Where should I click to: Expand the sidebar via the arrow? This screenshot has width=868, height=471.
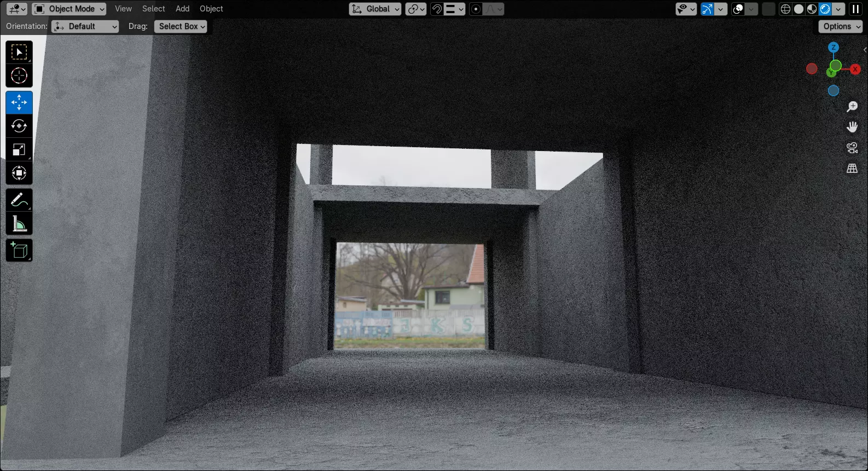pyautogui.click(x=865, y=50)
